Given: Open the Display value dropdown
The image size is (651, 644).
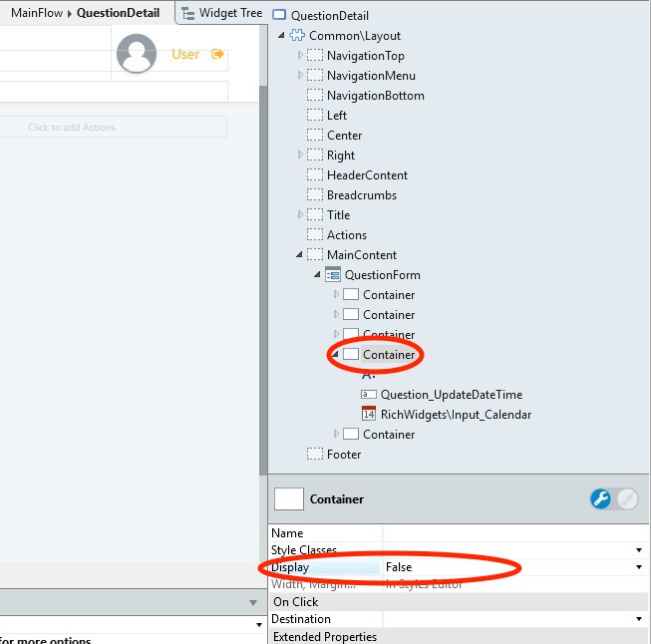Looking at the screenshot, I should point(639,567).
